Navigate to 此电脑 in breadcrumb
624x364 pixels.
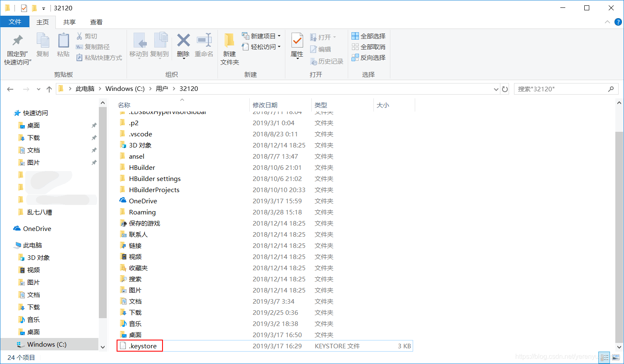click(x=85, y=89)
